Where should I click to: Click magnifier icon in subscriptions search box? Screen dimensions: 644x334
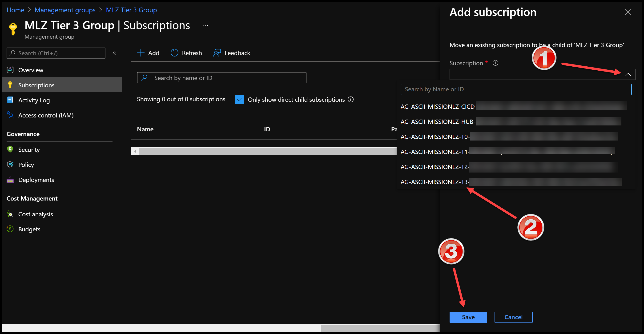[x=144, y=77]
